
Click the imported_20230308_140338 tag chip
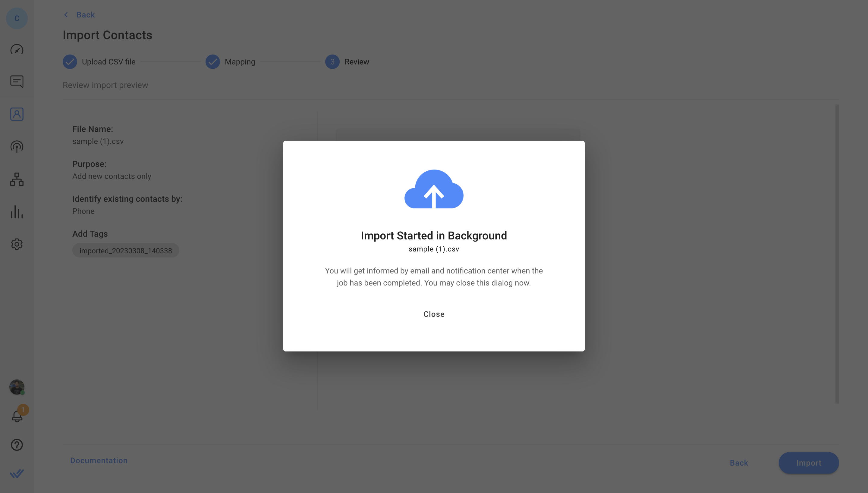pyautogui.click(x=125, y=251)
